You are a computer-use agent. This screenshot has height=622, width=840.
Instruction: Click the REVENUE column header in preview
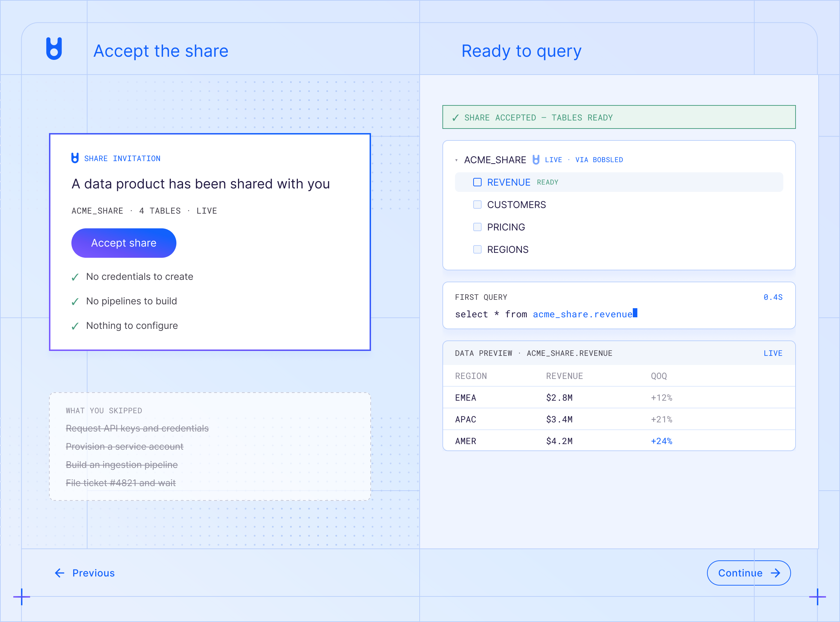coord(565,376)
